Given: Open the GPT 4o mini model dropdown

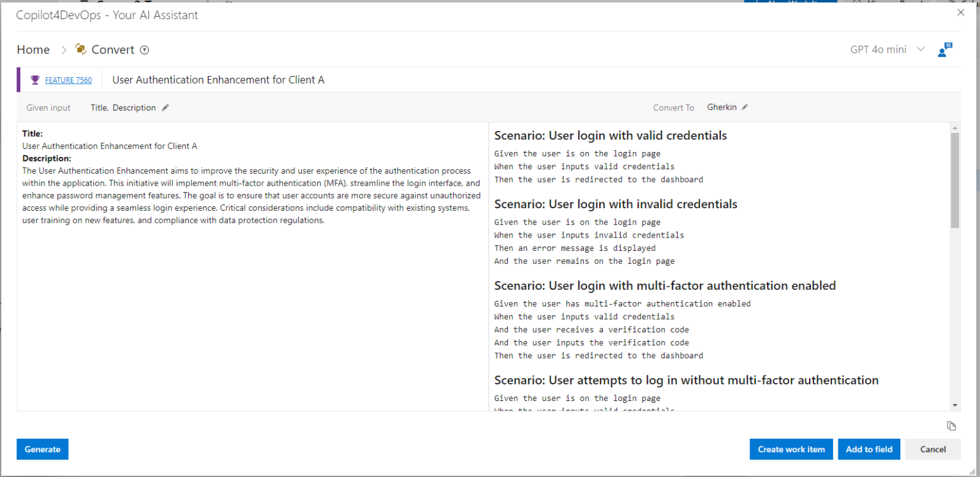Looking at the screenshot, I should 920,49.
